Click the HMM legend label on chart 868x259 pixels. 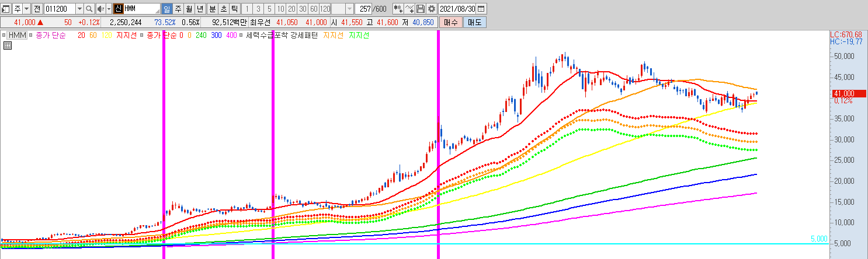click(18, 36)
